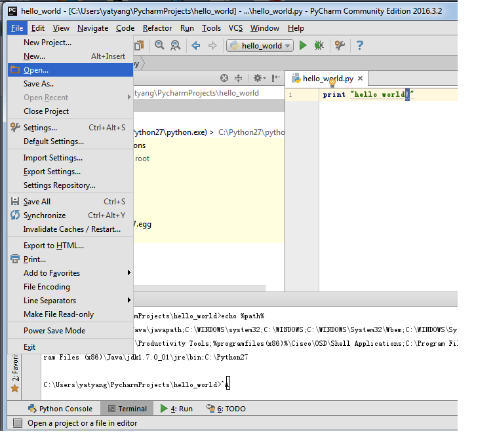Screen dimensions: 495x448
Task: Run hello_world with green play icon
Action: 303,45
